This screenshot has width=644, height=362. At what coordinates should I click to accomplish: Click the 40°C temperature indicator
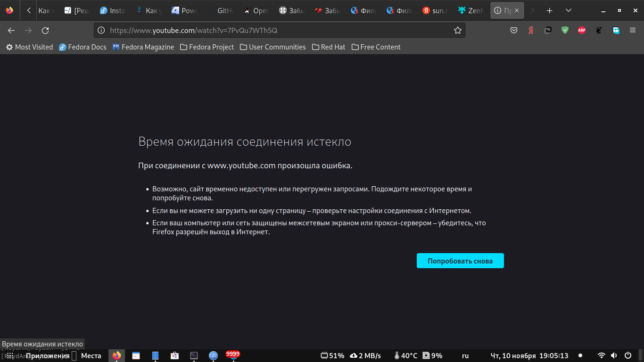[405, 355]
